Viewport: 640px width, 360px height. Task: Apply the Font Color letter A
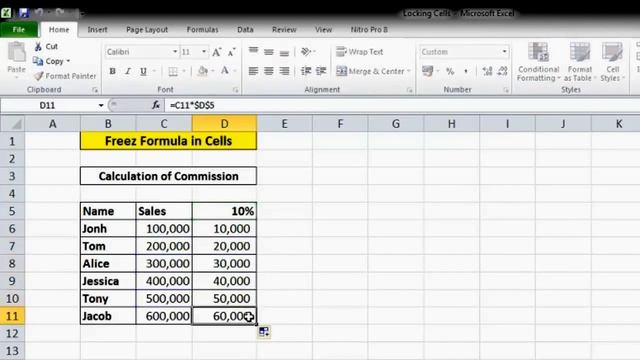pos(225,71)
